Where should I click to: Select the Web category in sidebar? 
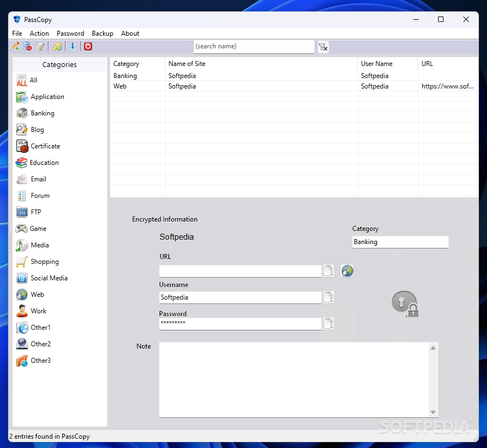(30, 295)
